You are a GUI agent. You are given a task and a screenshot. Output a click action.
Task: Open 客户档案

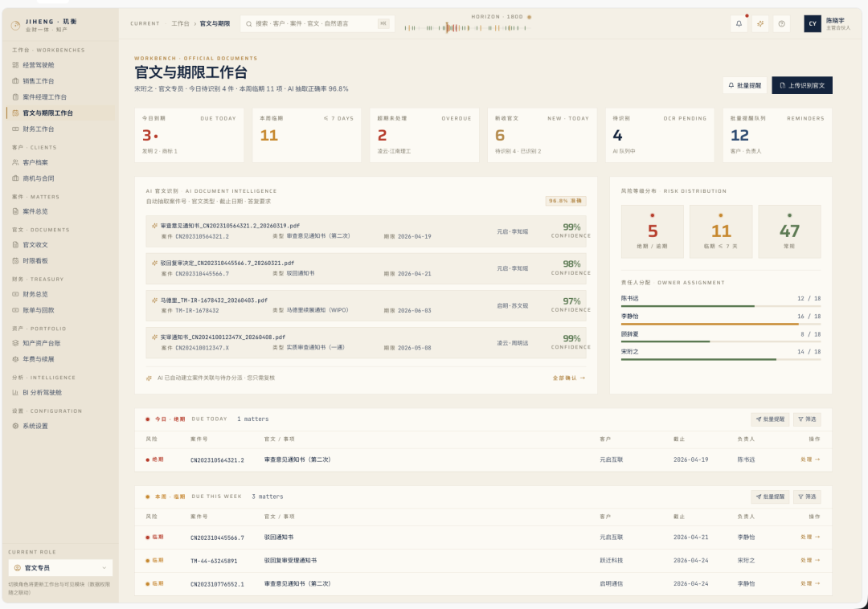coord(59,162)
